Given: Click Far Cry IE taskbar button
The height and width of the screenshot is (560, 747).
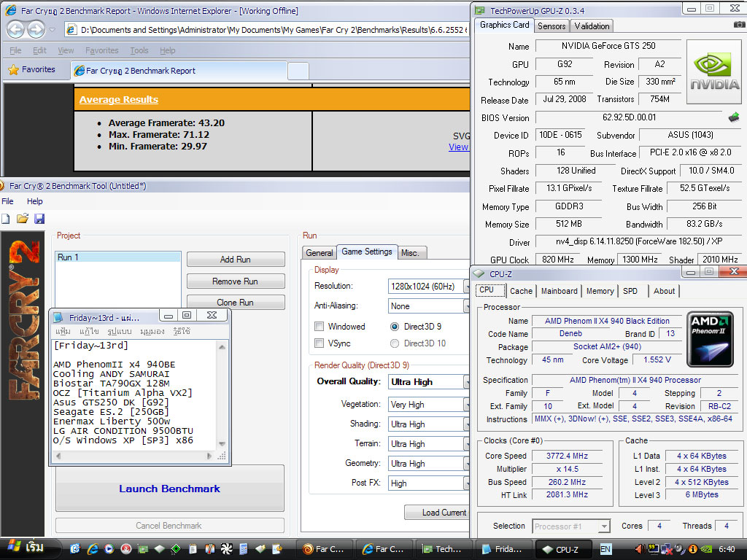Looking at the screenshot, I should pos(384,549).
